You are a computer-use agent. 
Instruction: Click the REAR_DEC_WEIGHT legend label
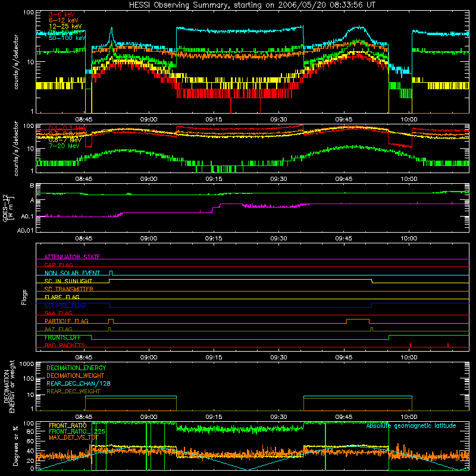pyautogui.click(x=73, y=392)
